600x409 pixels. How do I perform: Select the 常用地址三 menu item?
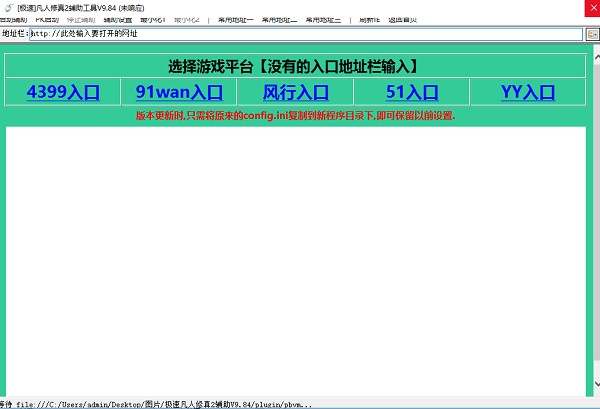(x=323, y=20)
